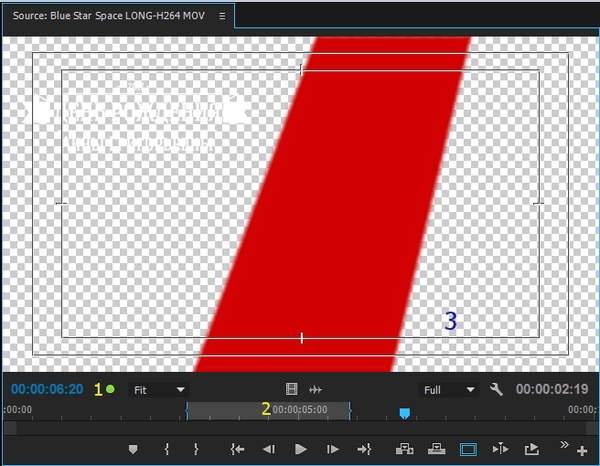Click the play-around split-arrow icon
Image resolution: width=600 pixels, height=466 pixels.
point(500,449)
